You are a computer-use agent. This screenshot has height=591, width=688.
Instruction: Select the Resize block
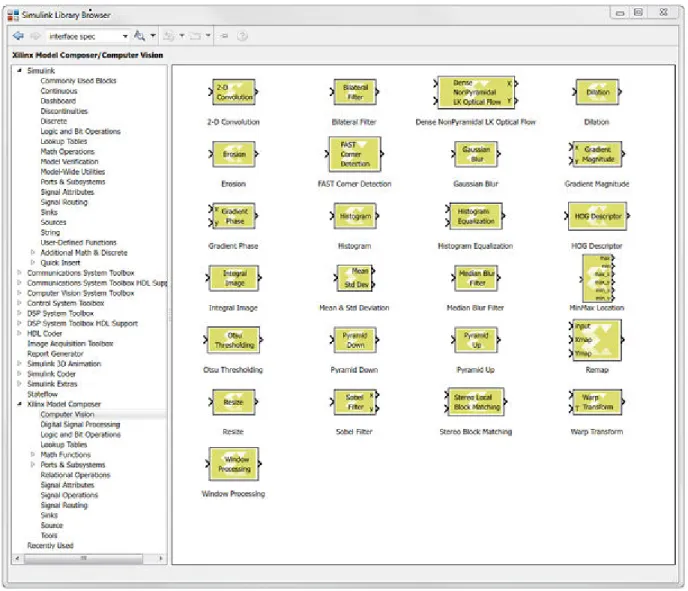click(234, 402)
